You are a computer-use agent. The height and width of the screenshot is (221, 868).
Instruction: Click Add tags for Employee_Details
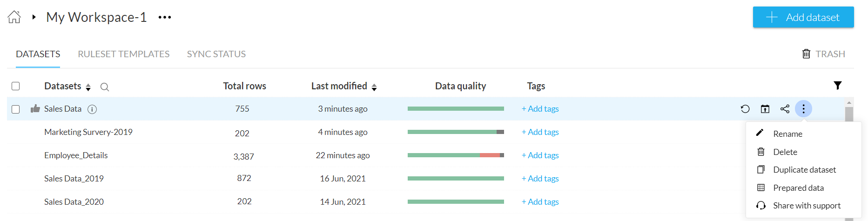[540, 155]
